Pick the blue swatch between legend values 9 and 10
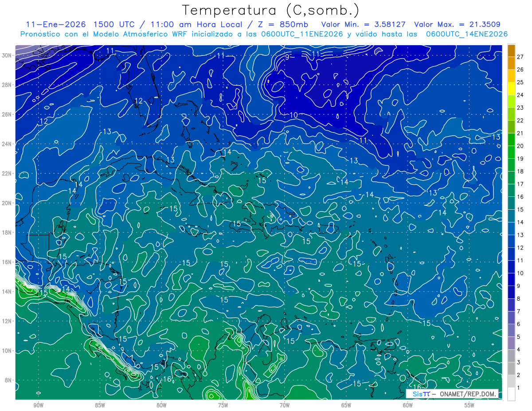The width and height of the screenshot is (532, 411). coord(512,280)
